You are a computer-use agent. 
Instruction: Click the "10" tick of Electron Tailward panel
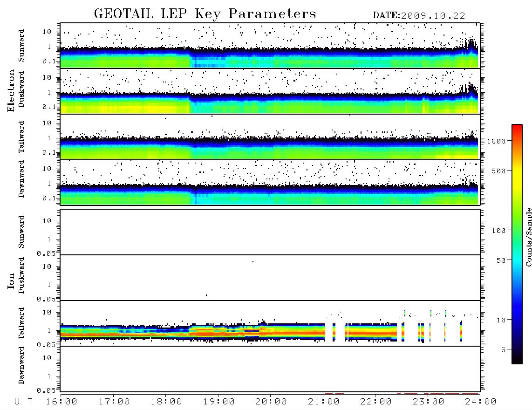coord(47,123)
